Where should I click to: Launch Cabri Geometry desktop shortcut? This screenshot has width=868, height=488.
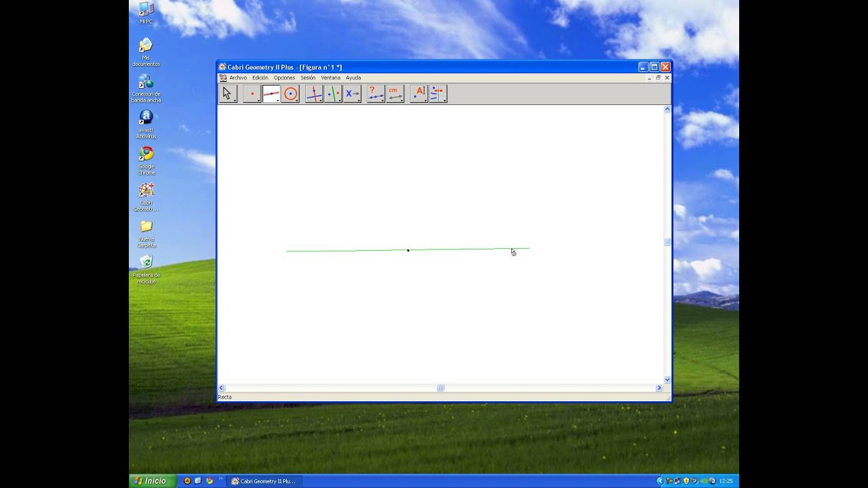[x=146, y=197]
